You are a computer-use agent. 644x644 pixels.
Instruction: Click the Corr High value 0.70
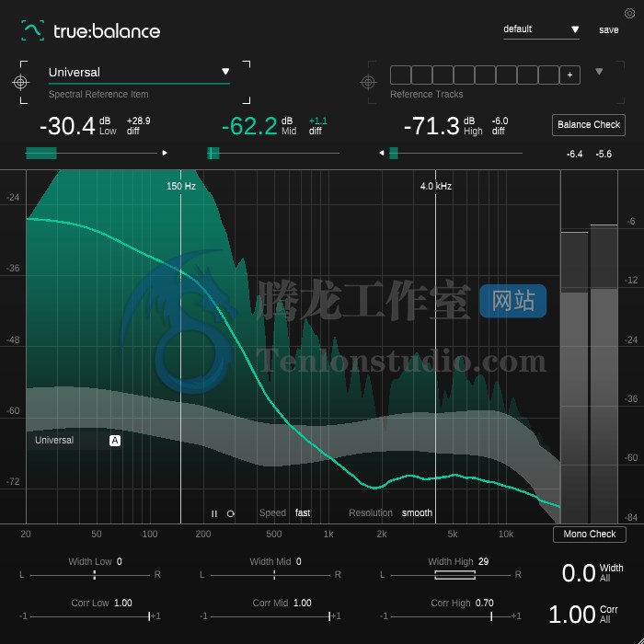pos(485,603)
